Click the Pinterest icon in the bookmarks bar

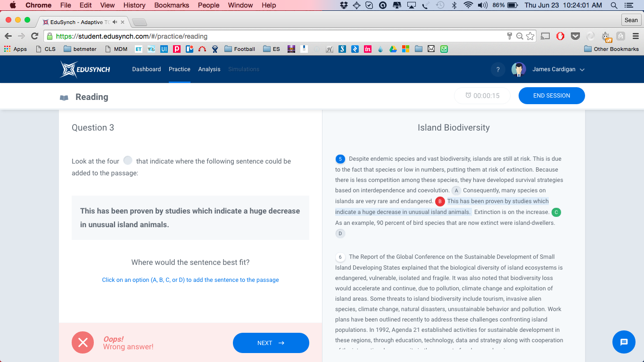pyautogui.click(x=177, y=49)
